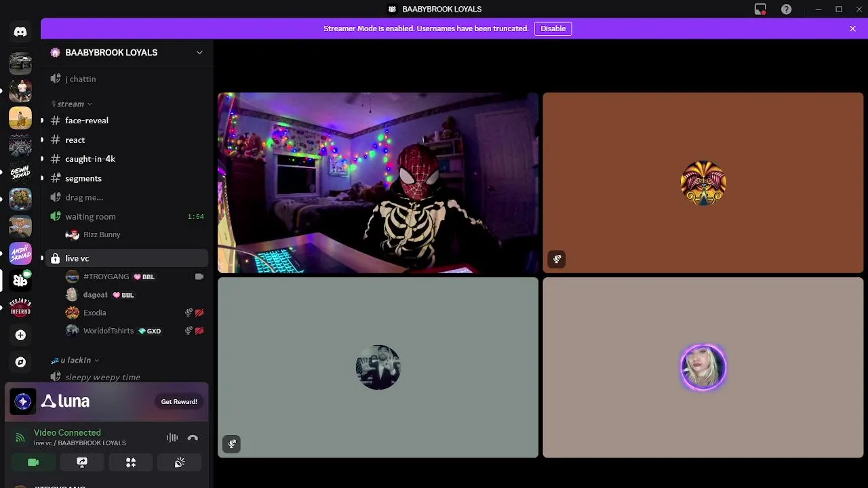The image size is (868, 488).
Task: Focus the brown tile with the Exodia avatar
Action: click(703, 183)
